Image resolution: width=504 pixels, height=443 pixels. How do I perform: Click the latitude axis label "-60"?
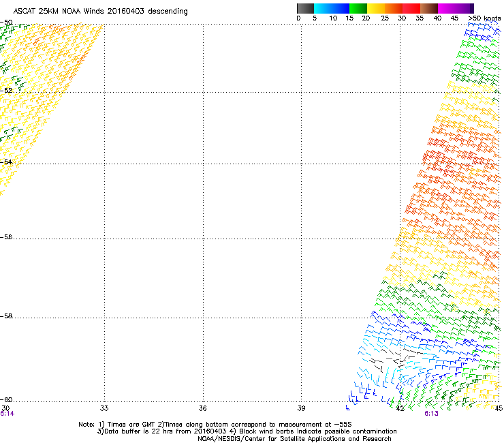6,400
